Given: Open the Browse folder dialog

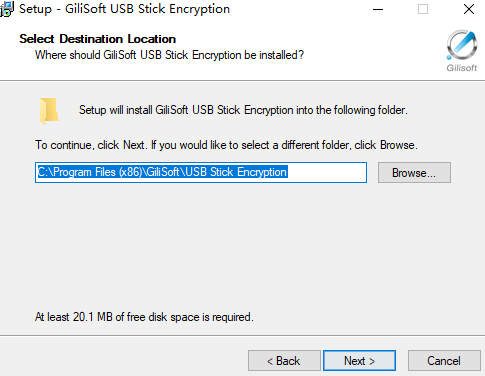Looking at the screenshot, I should pos(414,173).
